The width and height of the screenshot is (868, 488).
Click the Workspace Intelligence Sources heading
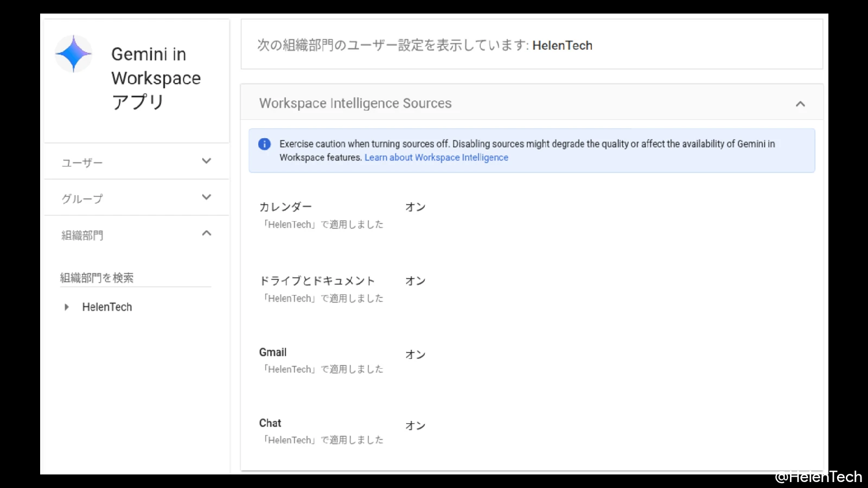click(355, 104)
